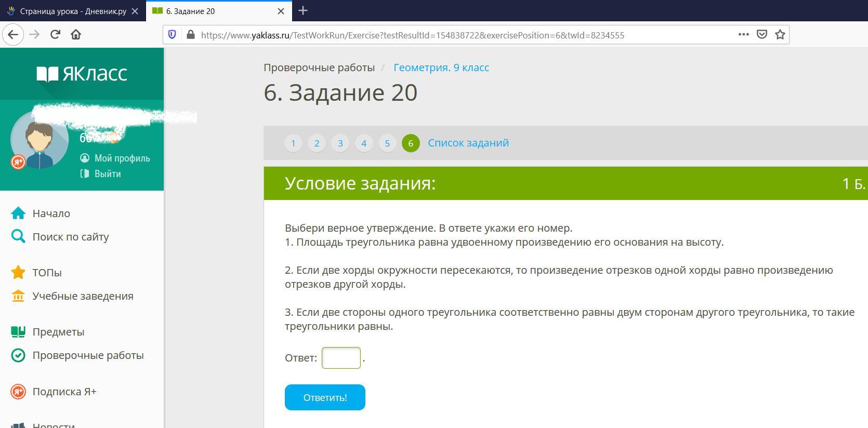Open ТОПы in the sidebar

pyautogui.click(x=47, y=273)
